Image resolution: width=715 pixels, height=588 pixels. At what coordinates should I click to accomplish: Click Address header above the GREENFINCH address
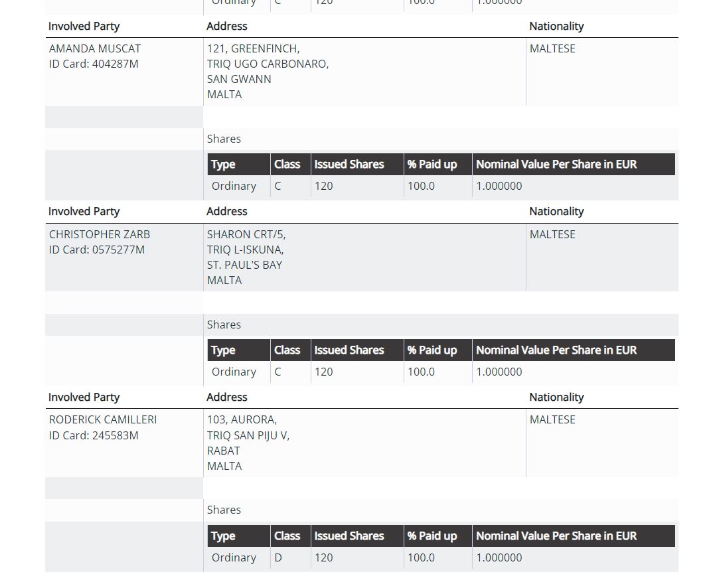tap(227, 26)
